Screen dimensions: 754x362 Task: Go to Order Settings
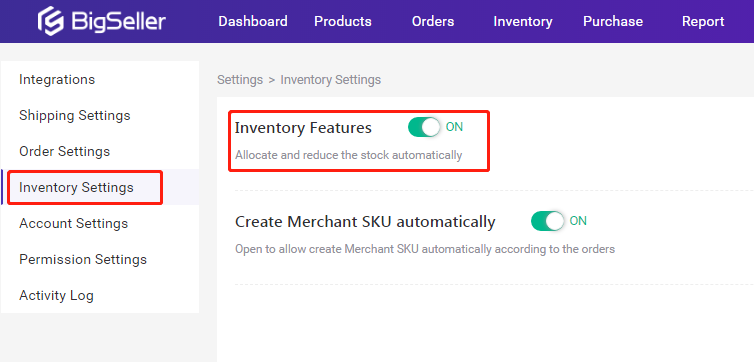tap(64, 151)
